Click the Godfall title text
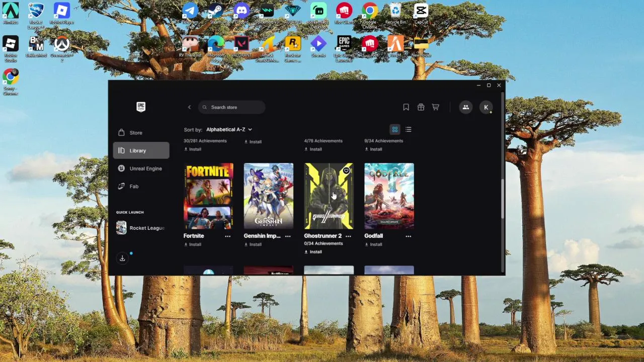The width and height of the screenshot is (644, 362). pos(373,236)
